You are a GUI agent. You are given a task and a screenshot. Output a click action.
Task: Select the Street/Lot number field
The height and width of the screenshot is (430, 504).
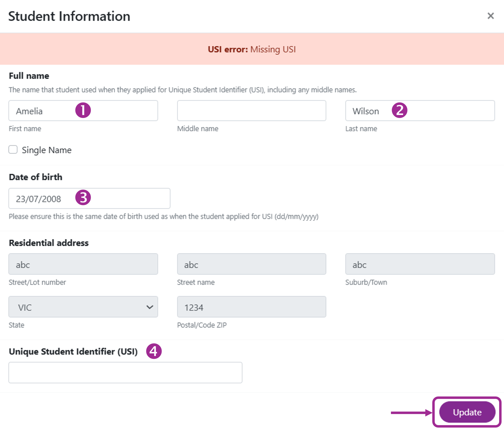pyautogui.click(x=83, y=264)
